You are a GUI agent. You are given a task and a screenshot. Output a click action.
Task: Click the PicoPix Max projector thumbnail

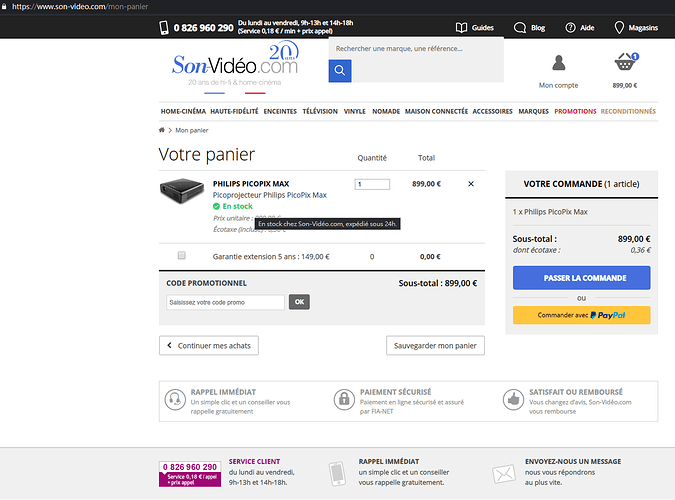coord(182,190)
